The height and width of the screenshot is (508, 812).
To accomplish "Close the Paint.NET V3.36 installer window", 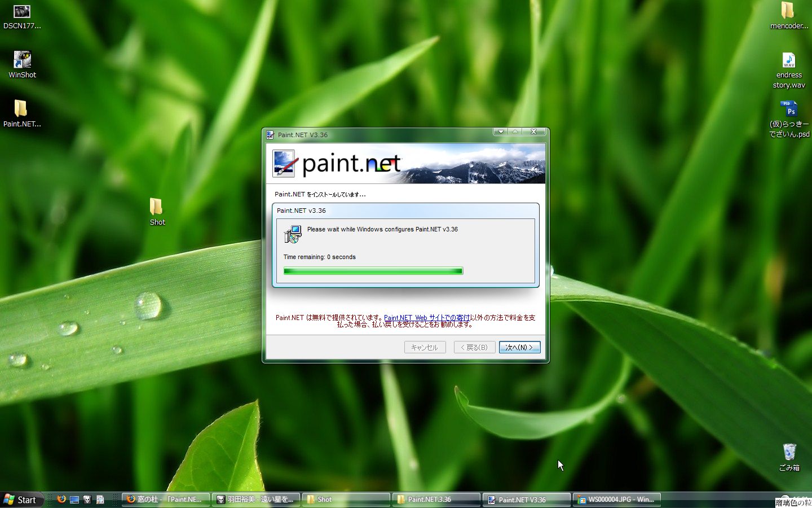I will pos(533,132).
